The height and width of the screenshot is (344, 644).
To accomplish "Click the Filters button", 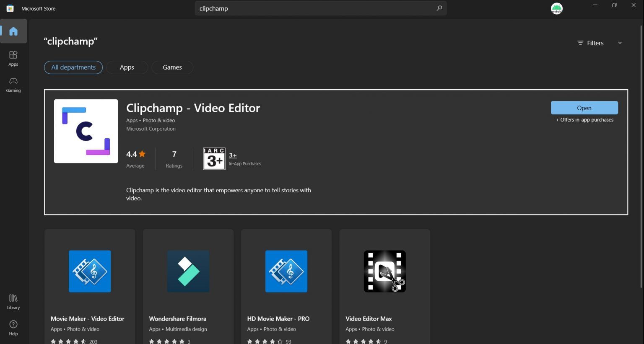I will coord(591,42).
